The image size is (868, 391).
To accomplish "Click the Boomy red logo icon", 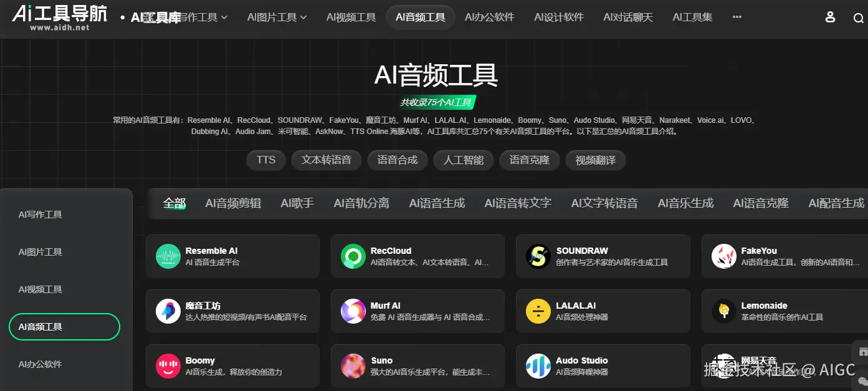I will point(168,366).
